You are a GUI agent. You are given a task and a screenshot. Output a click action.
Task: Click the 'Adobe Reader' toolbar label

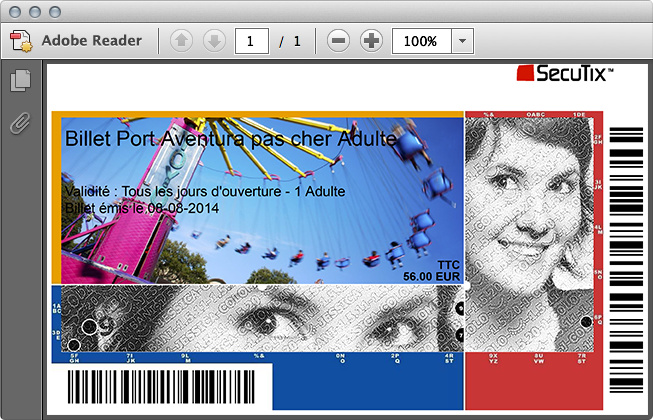coord(92,41)
